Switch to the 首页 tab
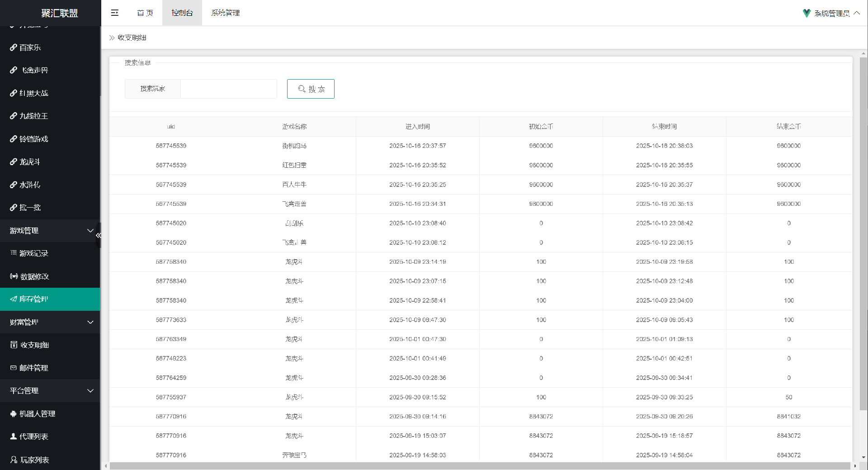This screenshot has width=868, height=470. [x=145, y=13]
